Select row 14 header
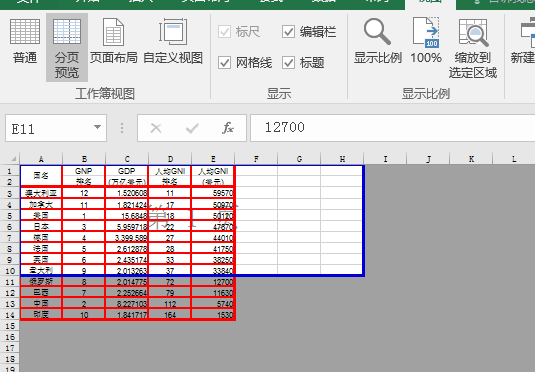Viewport: 535px width, 372px height. coord(10,315)
